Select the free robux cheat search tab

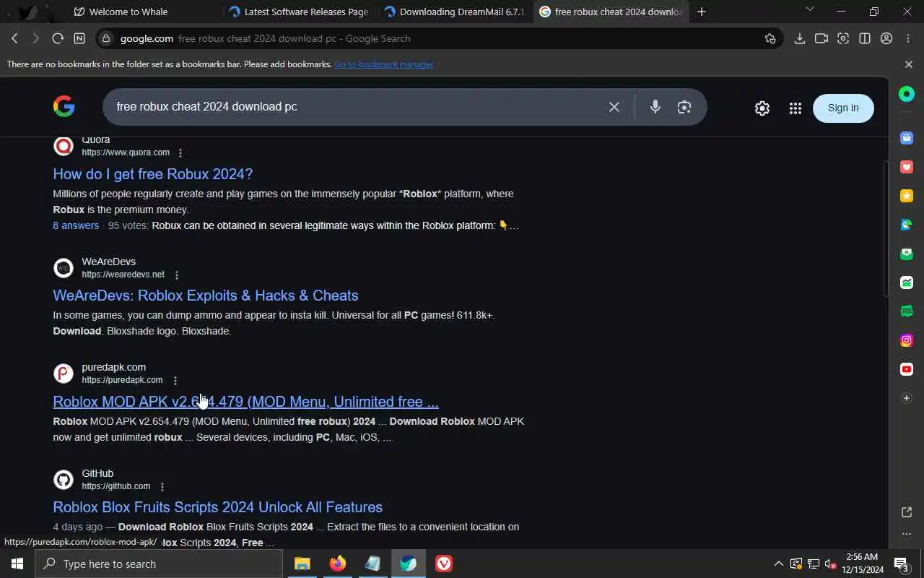point(611,12)
